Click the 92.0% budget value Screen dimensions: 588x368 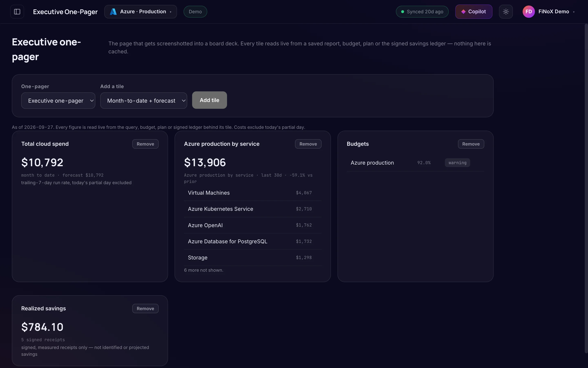pos(424,163)
